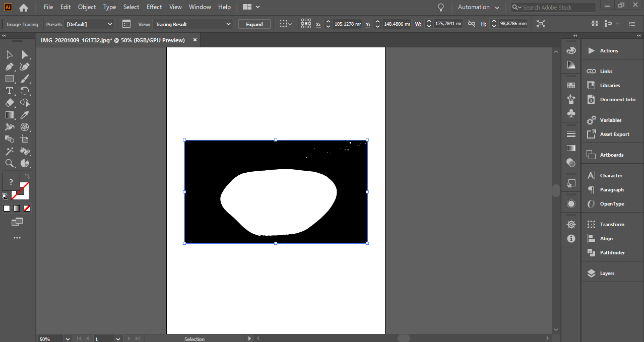This screenshot has width=644, height=342.
Task: Open the Symbols panel club icon
Action: click(x=571, y=113)
